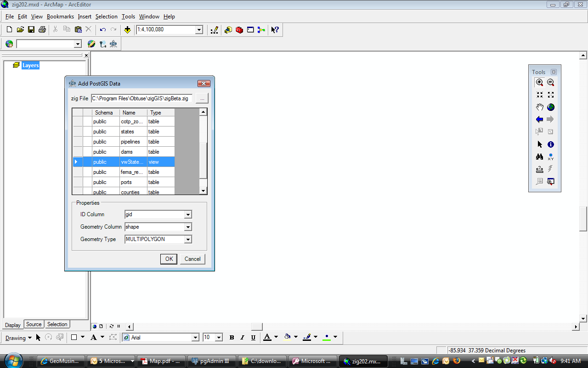Viewport: 588px width, 368px height.
Task: Go back to previous extent
Action: pyautogui.click(x=540, y=120)
